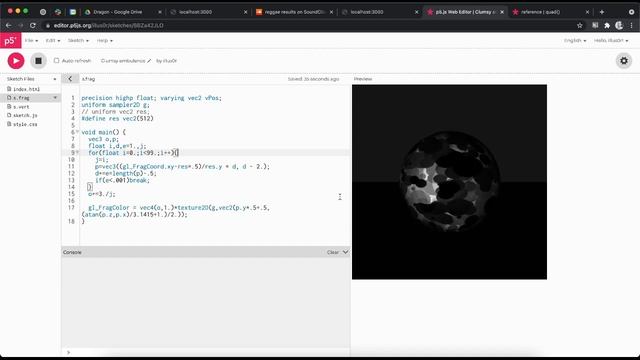Screen dimensions: 640x360
Task: Run the sketch with the play button
Action: coord(16,61)
